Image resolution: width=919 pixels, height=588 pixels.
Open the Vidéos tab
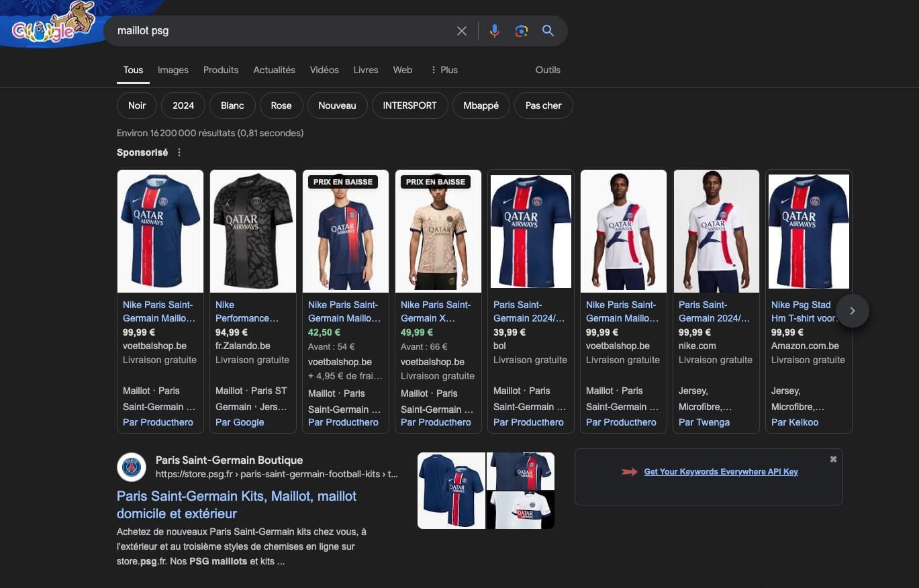click(324, 70)
